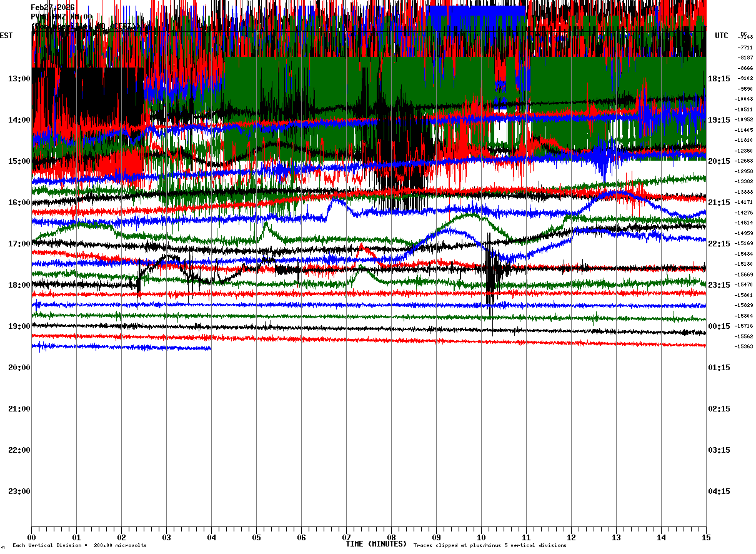756x554 pixels.
Task: Click the 'Traces clipped at plus/minus 5 vertical divisions' note
Action: click(x=490, y=546)
